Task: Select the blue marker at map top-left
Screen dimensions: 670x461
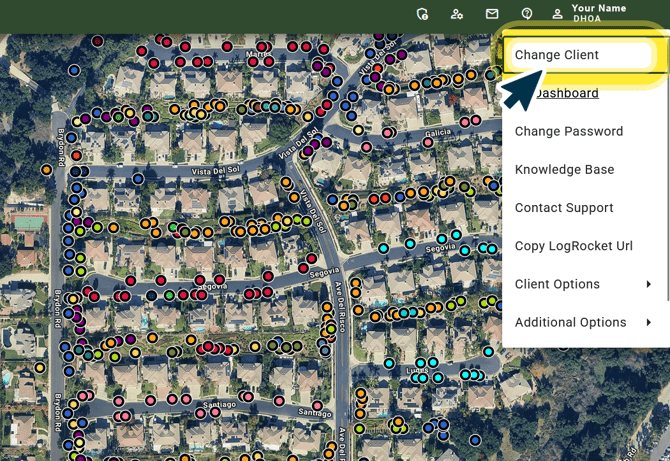Action: pos(74,70)
